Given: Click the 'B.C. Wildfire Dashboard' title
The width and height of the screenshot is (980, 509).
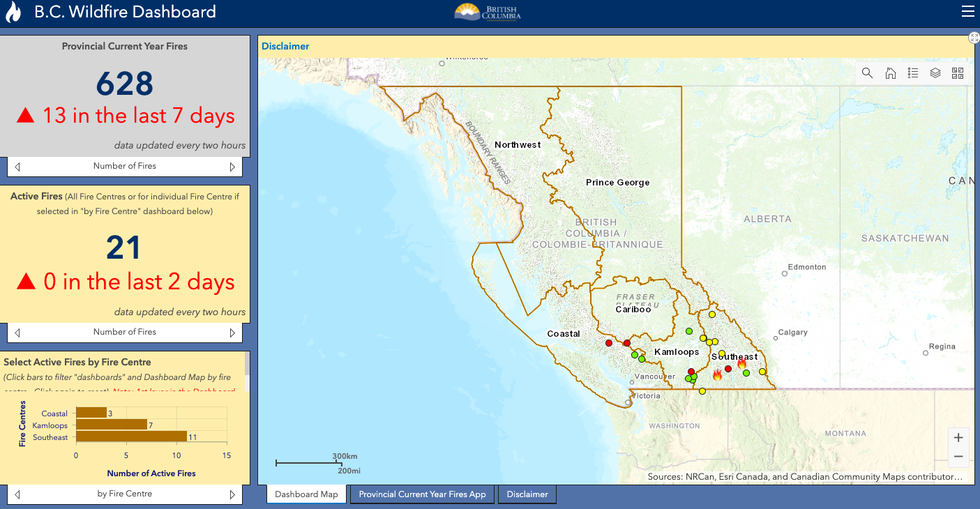Looking at the screenshot, I should point(126,12).
